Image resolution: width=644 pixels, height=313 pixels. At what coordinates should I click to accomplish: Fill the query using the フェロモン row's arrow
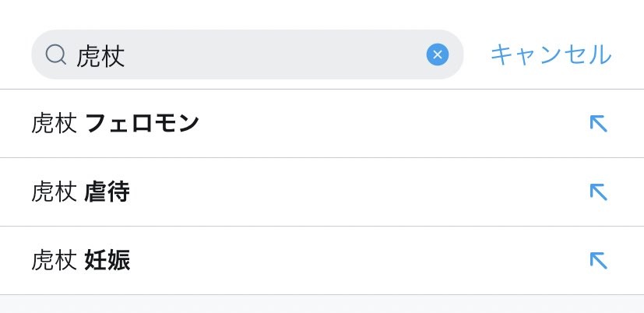(x=598, y=123)
